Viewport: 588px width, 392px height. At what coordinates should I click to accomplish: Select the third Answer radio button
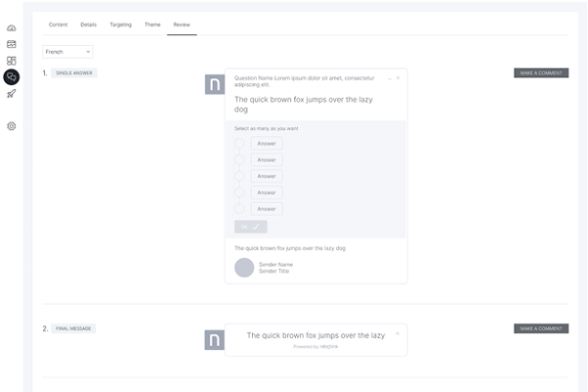pyautogui.click(x=239, y=176)
